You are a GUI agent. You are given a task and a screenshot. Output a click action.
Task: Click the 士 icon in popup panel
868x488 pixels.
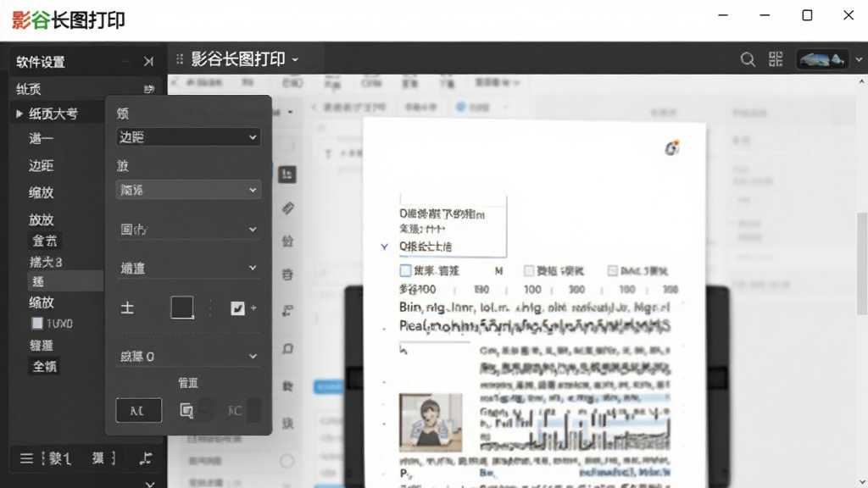click(x=127, y=308)
